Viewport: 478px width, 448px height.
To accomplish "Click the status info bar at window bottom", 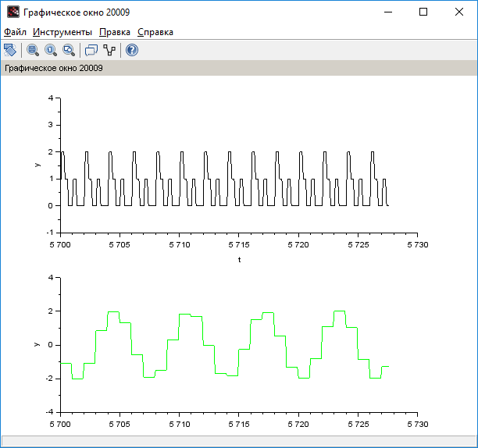I will tap(239, 441).
